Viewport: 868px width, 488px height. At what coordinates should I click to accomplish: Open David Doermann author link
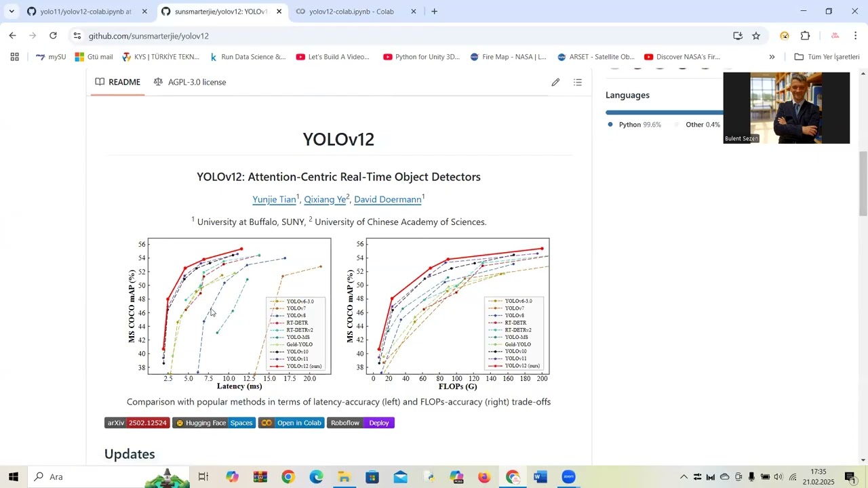coord(388,199)
